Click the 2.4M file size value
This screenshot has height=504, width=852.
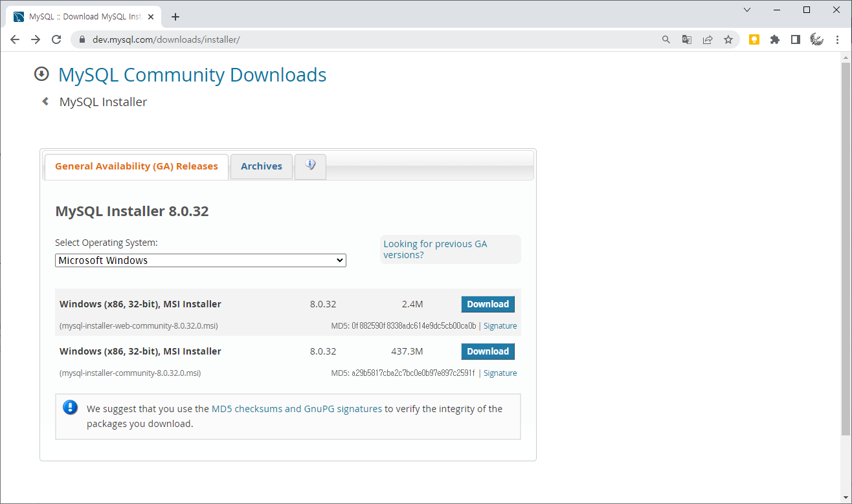412,304
